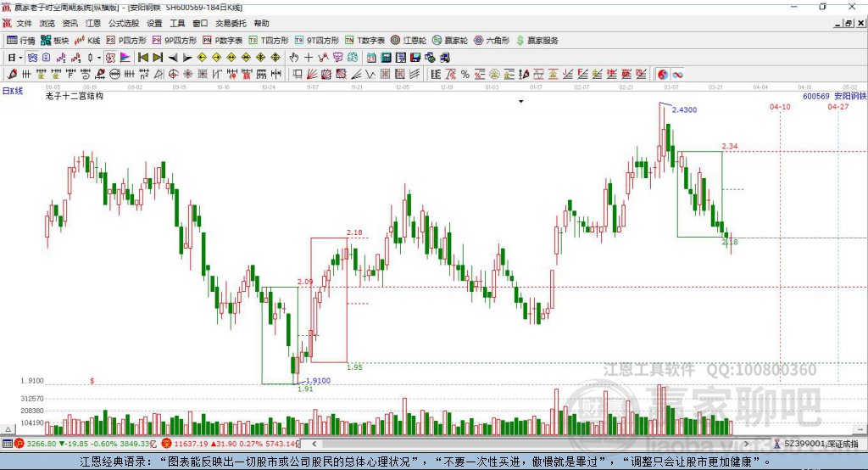Open the P四方形 square tool
This screenshot has width=868, height=470.
(x=126, y=41)
